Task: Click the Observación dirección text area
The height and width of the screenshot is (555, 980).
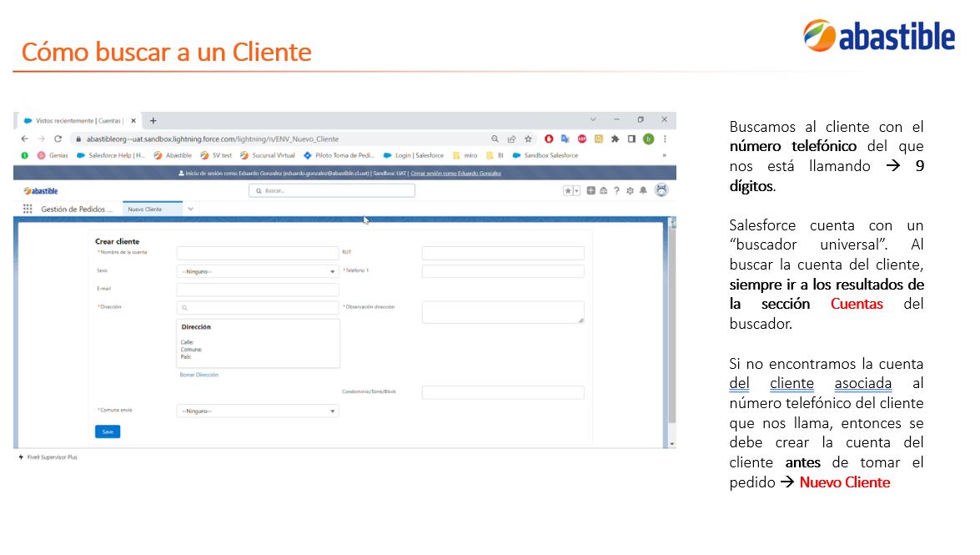Action: (503, 312)
